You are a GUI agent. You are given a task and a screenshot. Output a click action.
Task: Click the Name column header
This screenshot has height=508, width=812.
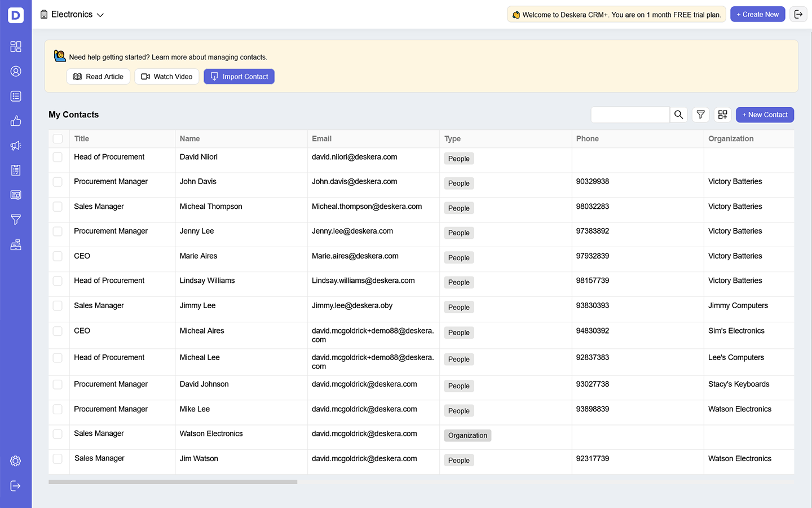click(190, 139)
